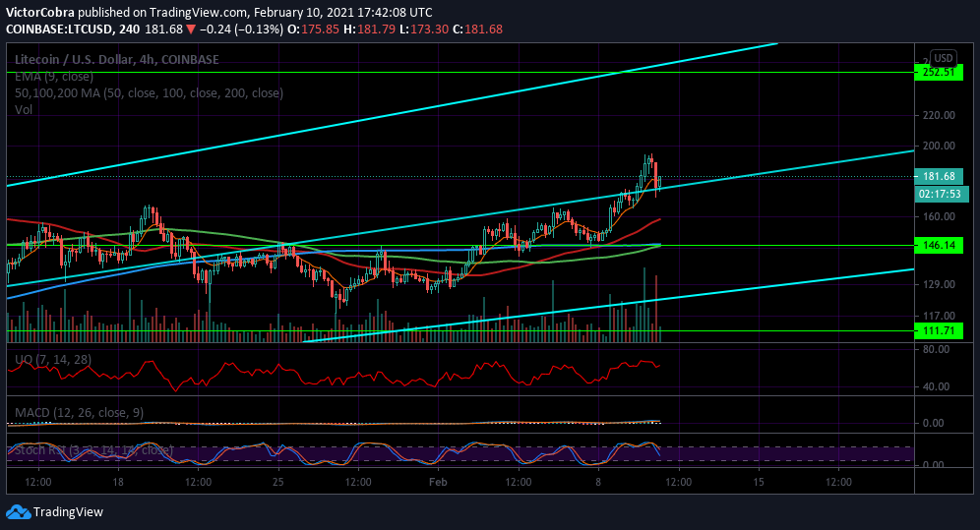Select the Litecoin / U.S. Dollar chart title
The height and width of the screenshot is (530, 980).
click(x=117, y=59)
